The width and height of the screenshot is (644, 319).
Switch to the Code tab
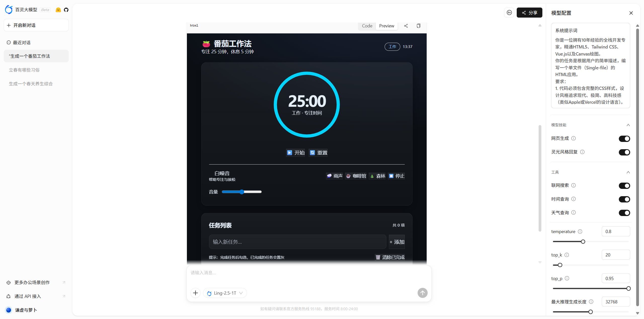(x=367, y=26)
